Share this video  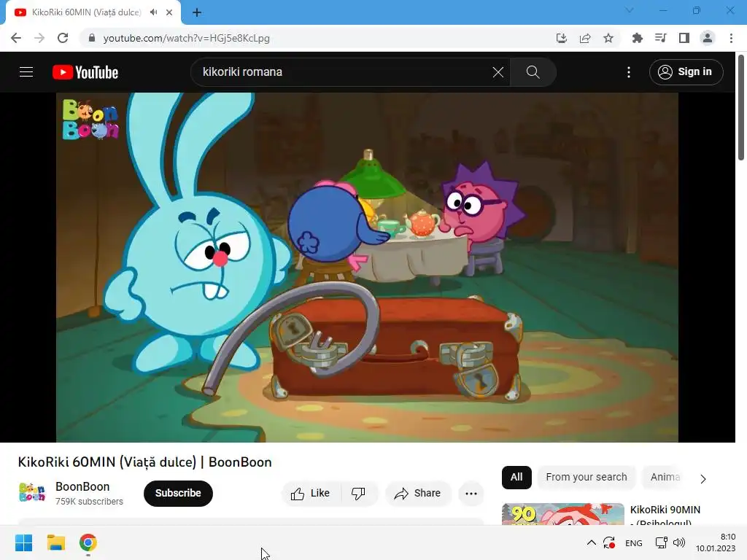point(417,494)
